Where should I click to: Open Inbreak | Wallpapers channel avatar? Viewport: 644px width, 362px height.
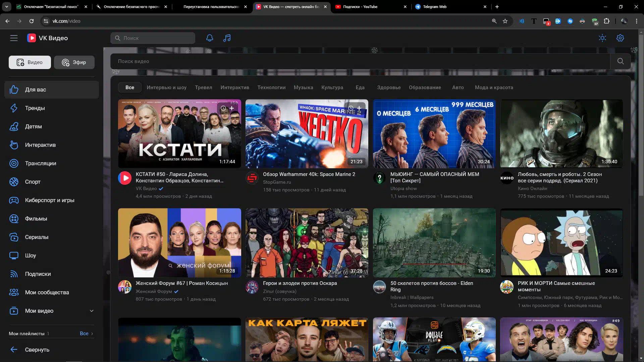(x=379, y=287)
